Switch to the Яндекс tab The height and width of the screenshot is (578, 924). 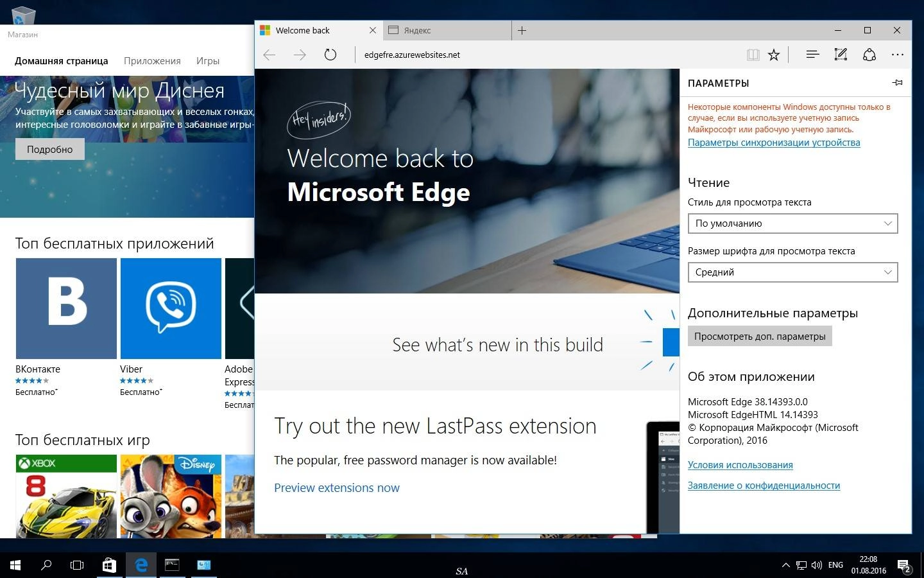[448, 30]
